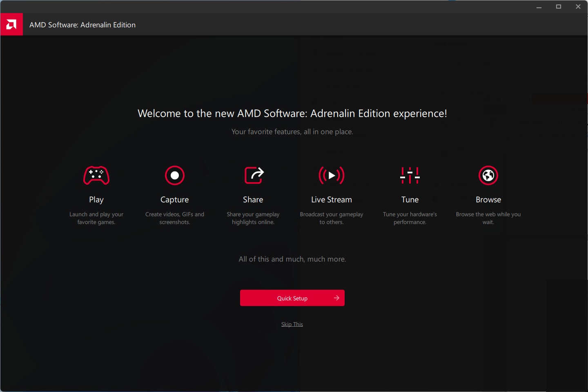Click 'Your favorite features, all in one place.'
588x392 pixels.
click(292, 132)
